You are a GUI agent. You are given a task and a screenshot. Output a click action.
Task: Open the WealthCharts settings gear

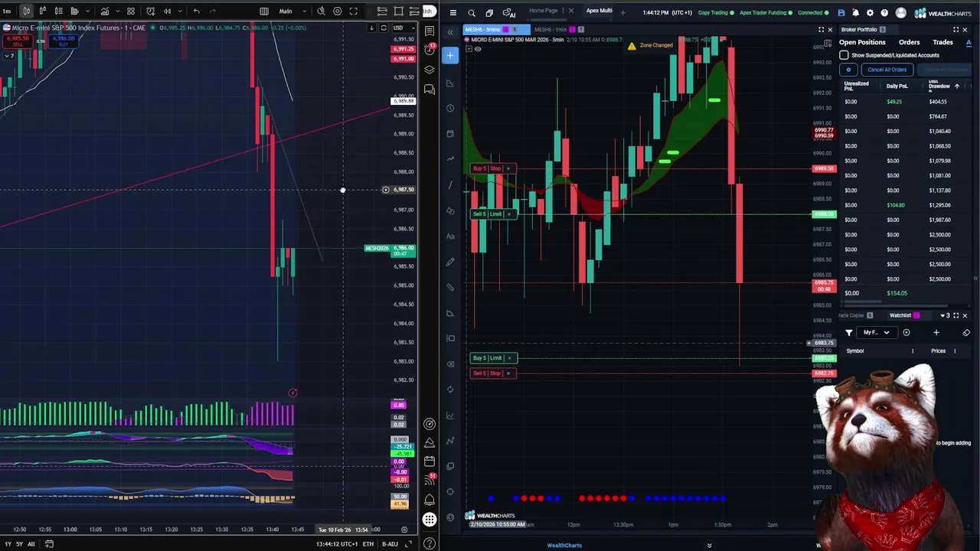point(870,13)
